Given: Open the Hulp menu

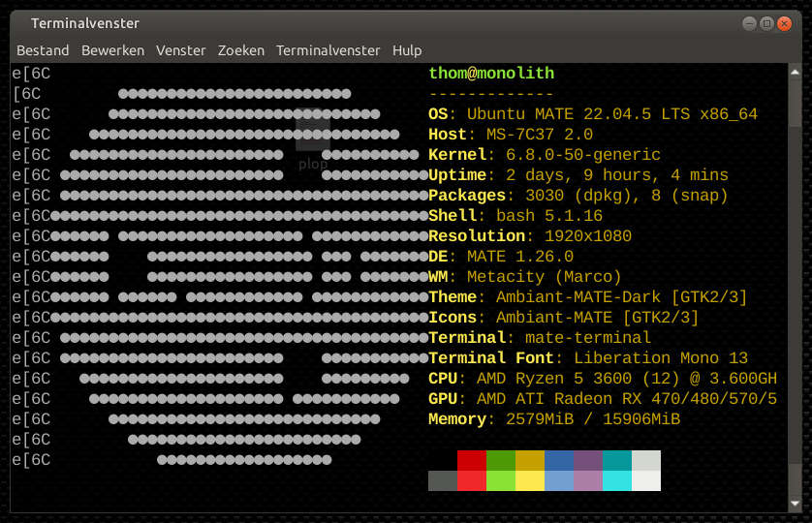Looking at the screenshot, I should 407,50.
